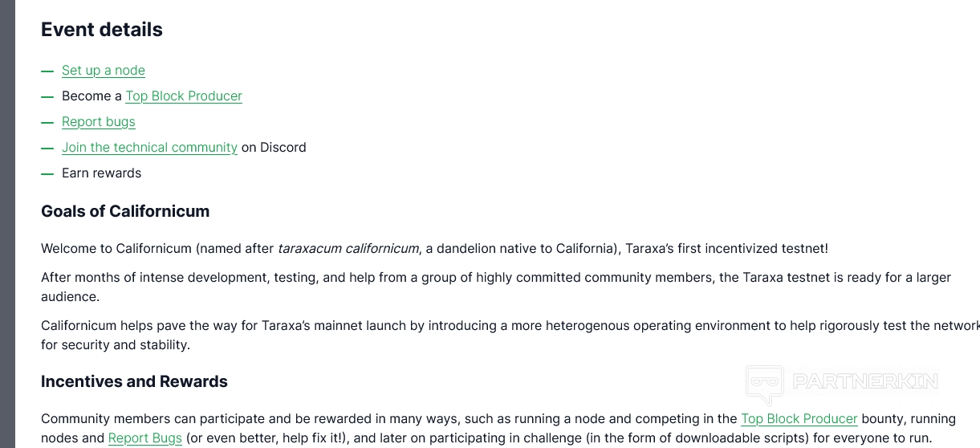Click green dash bullet beside "Report bugs"
Image resolution: width=980 pixels, height=448 pixels.
pos(47,122)
